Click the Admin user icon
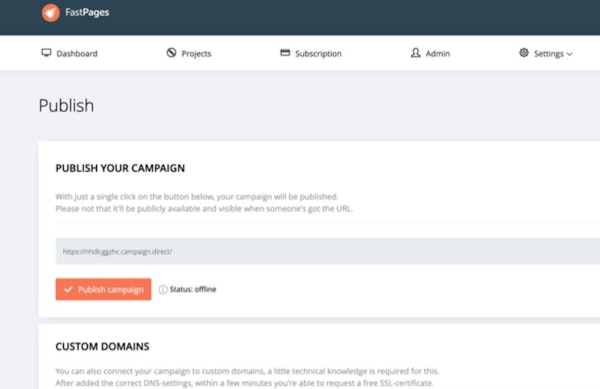This screenshot has width=600, height=389. tap(416, 53)
